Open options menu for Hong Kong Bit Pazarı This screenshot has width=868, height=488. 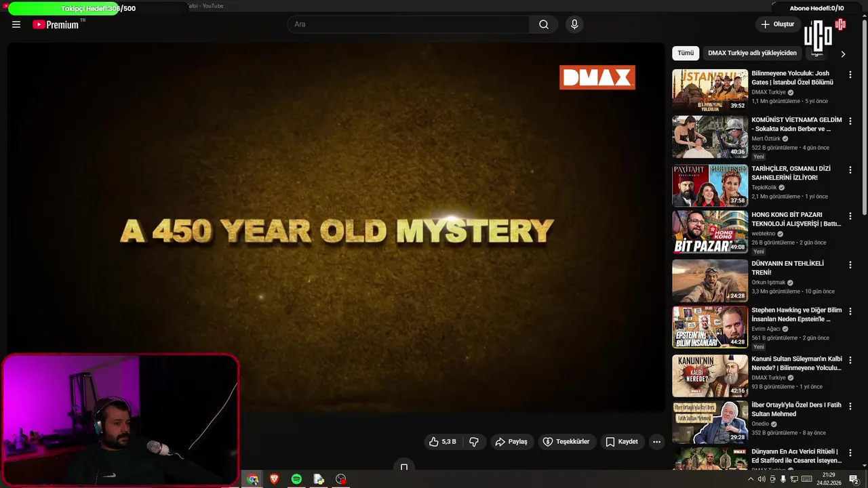[x=850, y=216]
